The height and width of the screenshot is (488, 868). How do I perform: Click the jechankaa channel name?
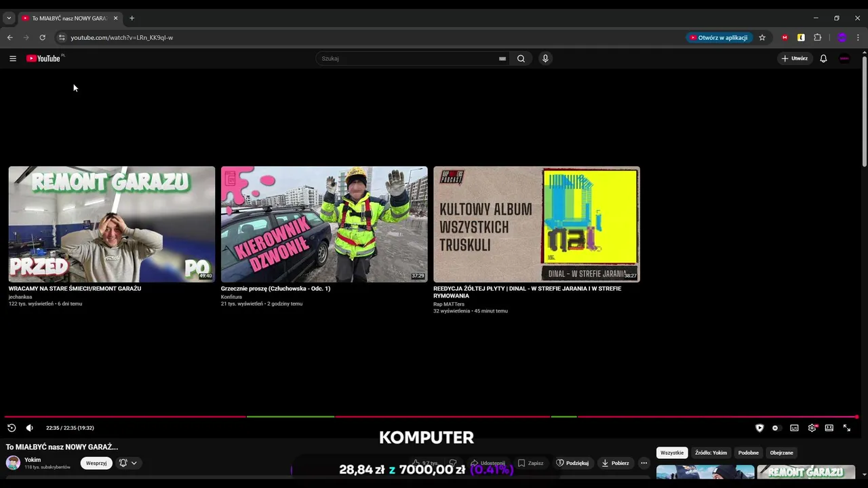pos(20,297)
